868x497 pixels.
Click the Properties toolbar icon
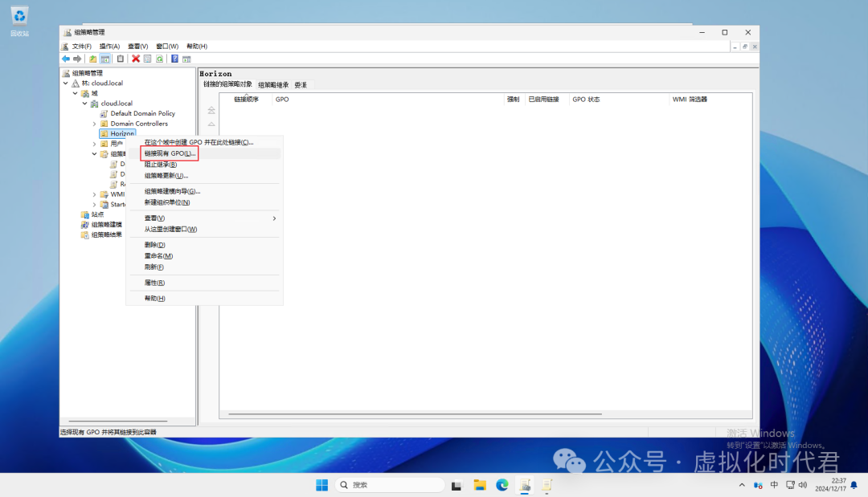pyautogui.click(x=147, y=59)
